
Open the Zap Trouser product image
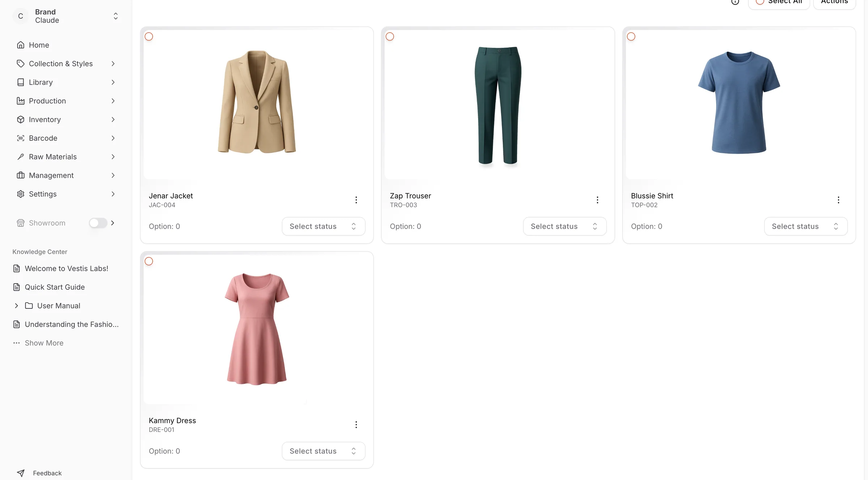498,104
